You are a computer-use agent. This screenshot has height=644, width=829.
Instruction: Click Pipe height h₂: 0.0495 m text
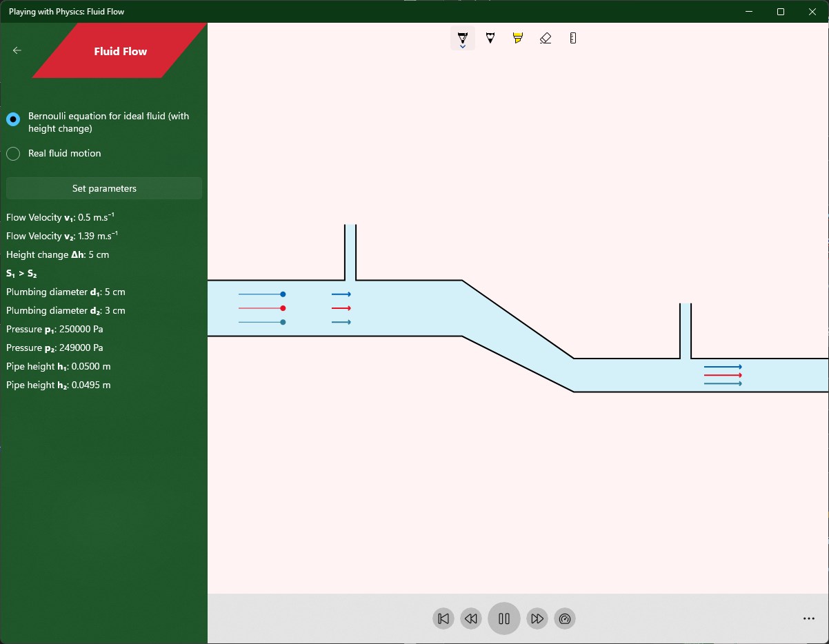[x=59, y=385]
